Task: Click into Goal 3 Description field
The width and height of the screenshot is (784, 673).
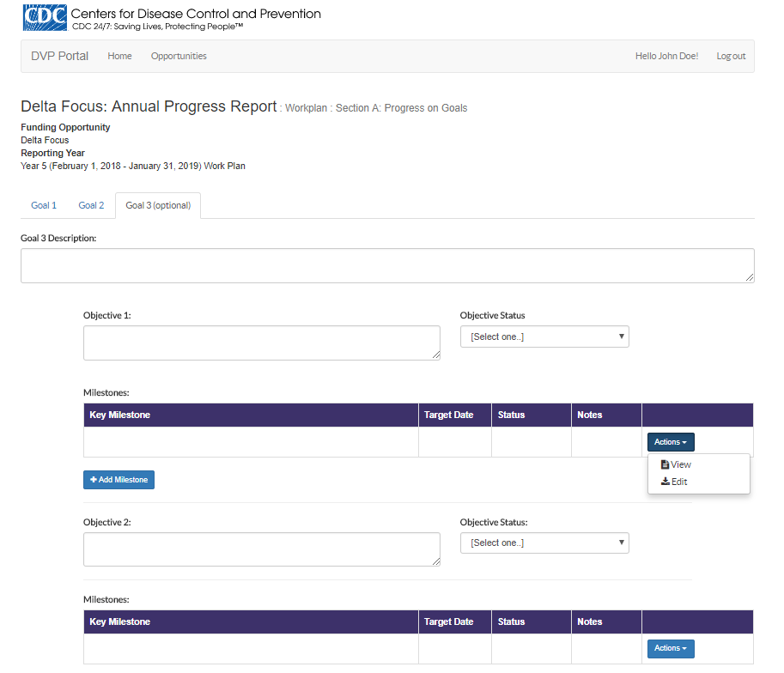Action: 387,265
